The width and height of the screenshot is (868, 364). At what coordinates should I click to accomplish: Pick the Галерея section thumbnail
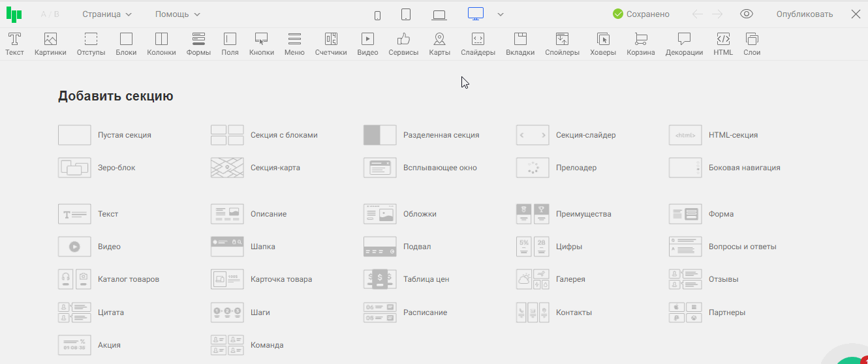click(533, 279)
